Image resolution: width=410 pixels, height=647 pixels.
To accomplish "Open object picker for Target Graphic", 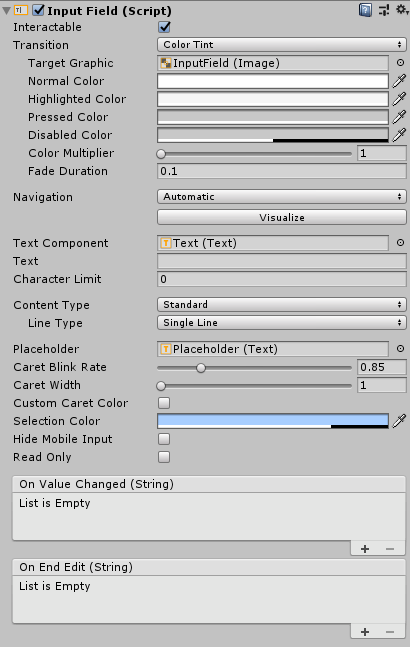I will click(x=400, y=63).
